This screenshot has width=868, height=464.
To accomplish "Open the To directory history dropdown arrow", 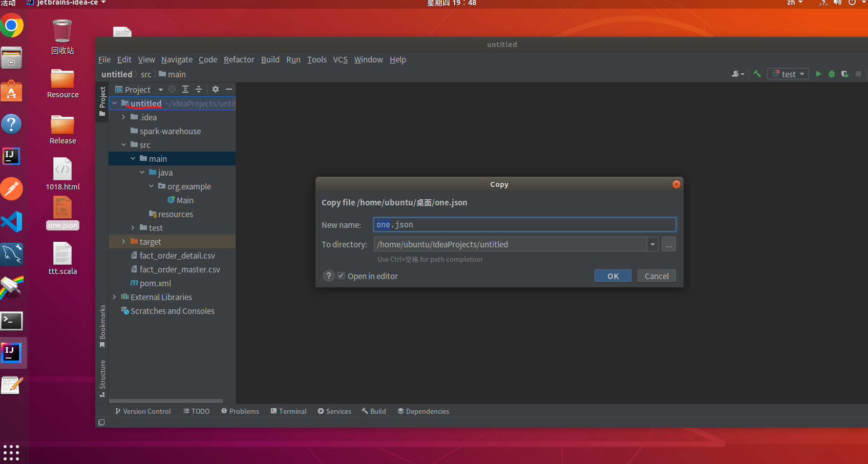I will [652, 244].
